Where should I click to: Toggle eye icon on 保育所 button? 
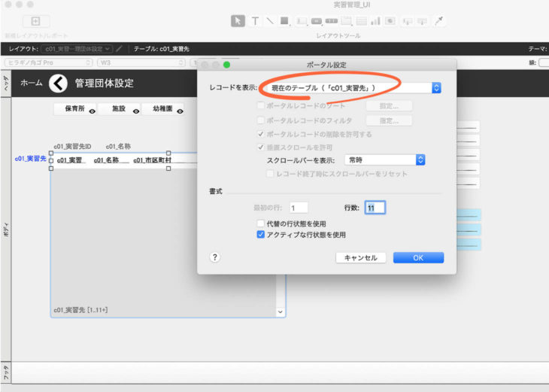(92, 111)
